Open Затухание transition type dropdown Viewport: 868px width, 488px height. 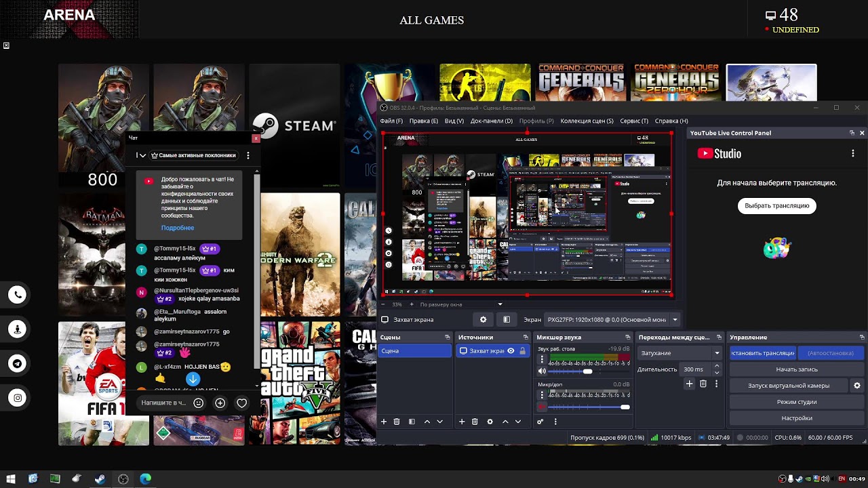[680, 352]
